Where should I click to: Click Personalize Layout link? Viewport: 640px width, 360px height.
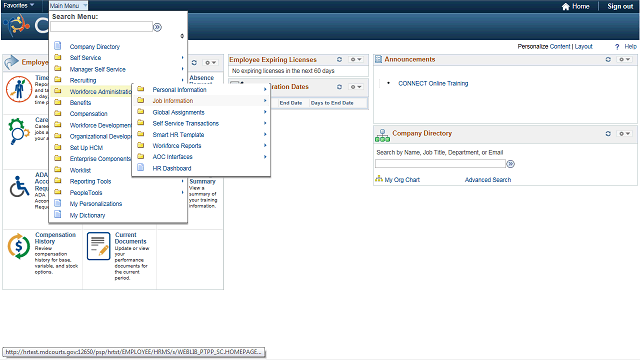[x=584, y=47]
